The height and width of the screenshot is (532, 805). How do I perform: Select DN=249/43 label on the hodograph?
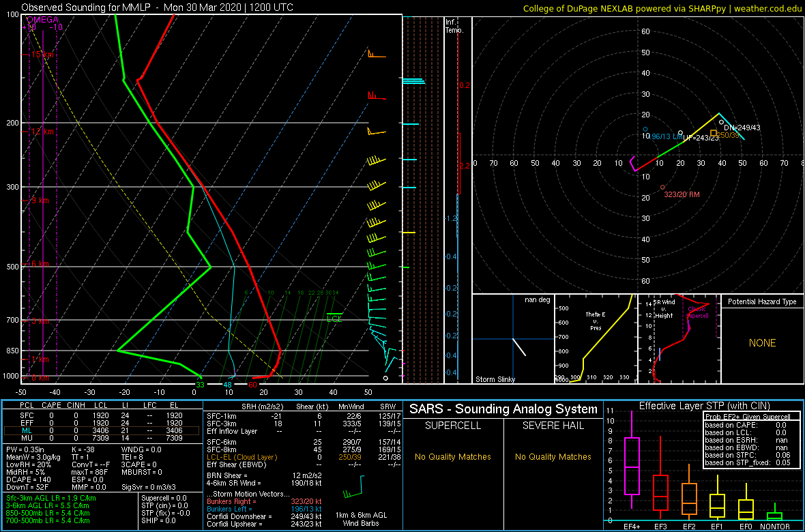741,128
